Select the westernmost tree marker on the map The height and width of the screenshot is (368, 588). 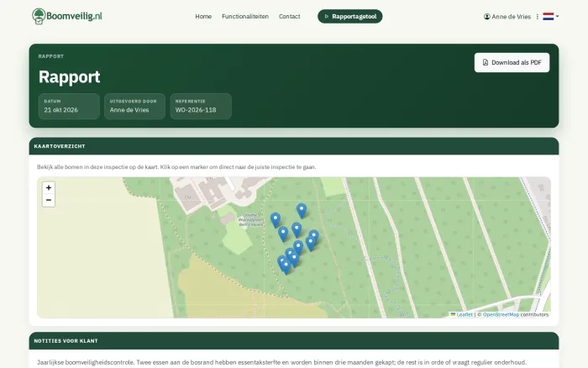(276, 221)
